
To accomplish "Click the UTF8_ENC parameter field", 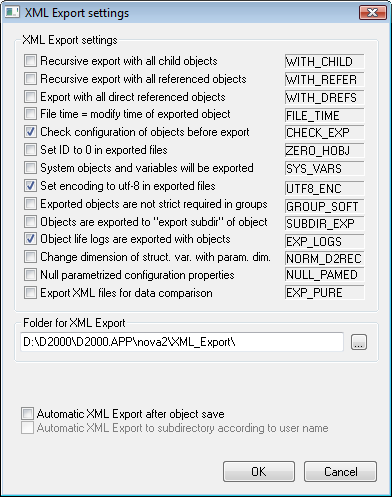I will coord(324,189).
